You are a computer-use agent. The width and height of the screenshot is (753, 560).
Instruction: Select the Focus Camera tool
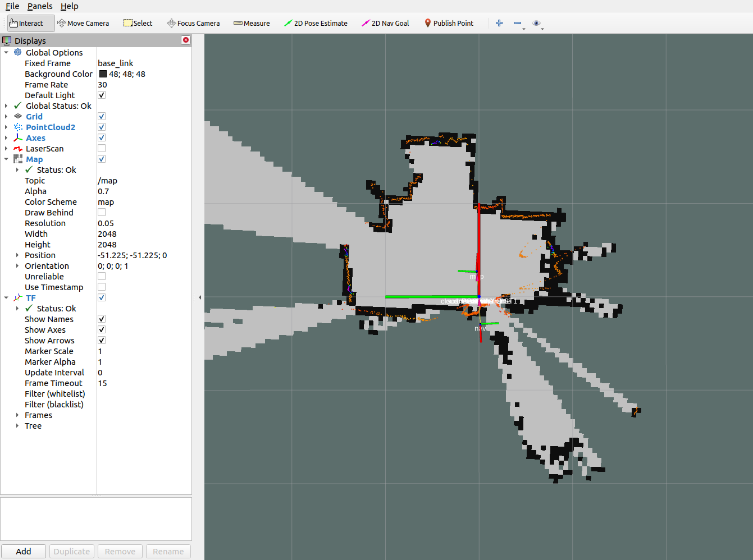click(193, 23)
